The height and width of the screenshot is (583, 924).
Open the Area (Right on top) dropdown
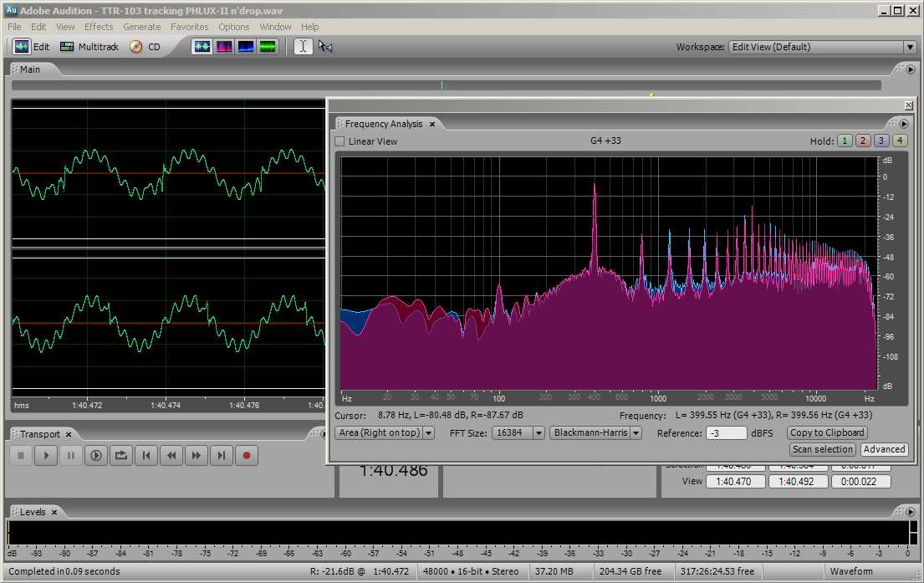[385, 432]
